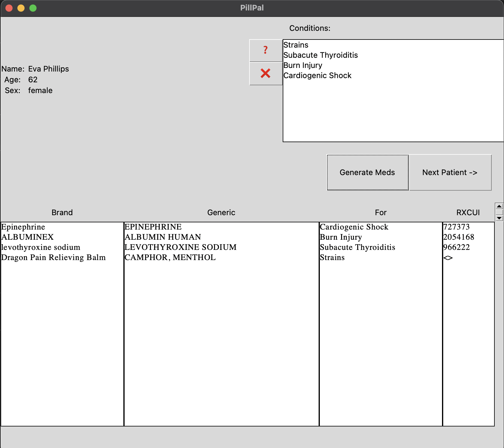
Task: Click the For column header
Action: click(x=381, y=212)
